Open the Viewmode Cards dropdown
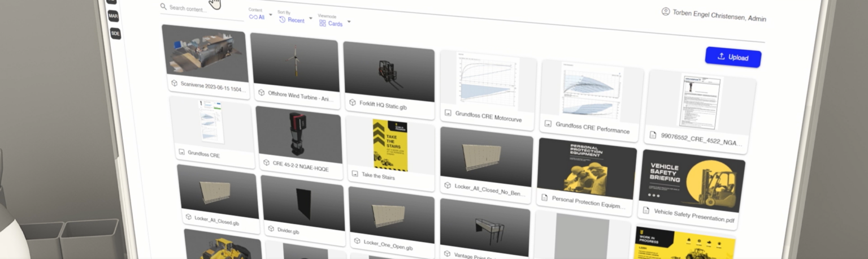 point(335,23)
